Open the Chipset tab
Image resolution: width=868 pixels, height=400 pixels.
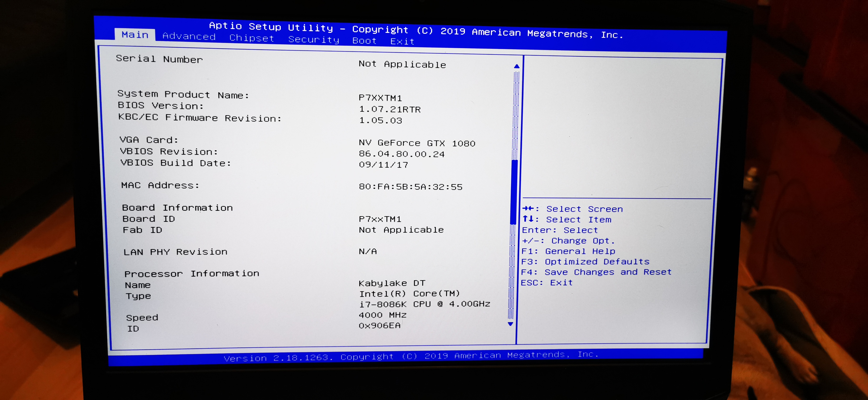click(252, 38)
